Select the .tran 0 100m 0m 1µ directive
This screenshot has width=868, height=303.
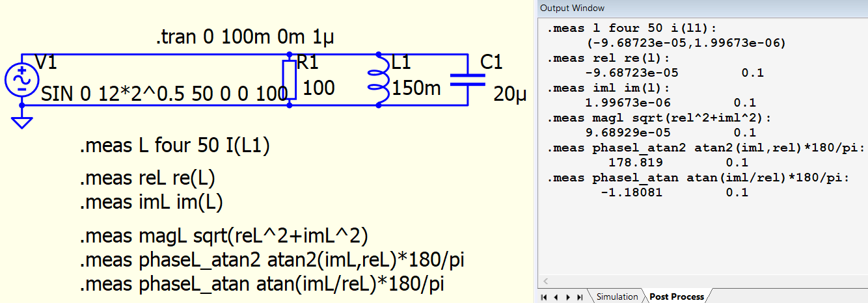245,38
